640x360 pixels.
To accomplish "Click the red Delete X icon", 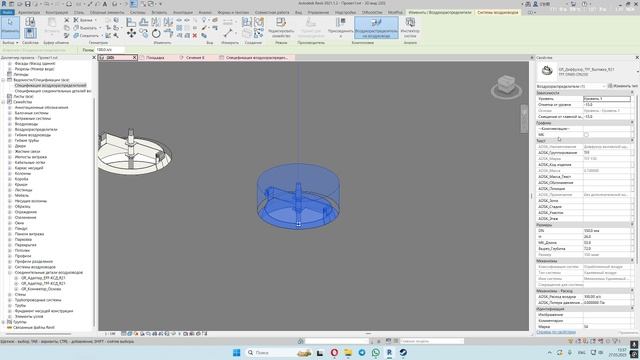I will coord(195,36).
